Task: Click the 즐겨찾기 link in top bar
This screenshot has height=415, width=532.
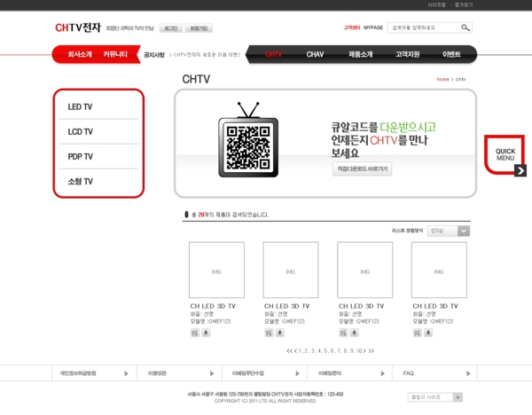Action: (464, 4)
